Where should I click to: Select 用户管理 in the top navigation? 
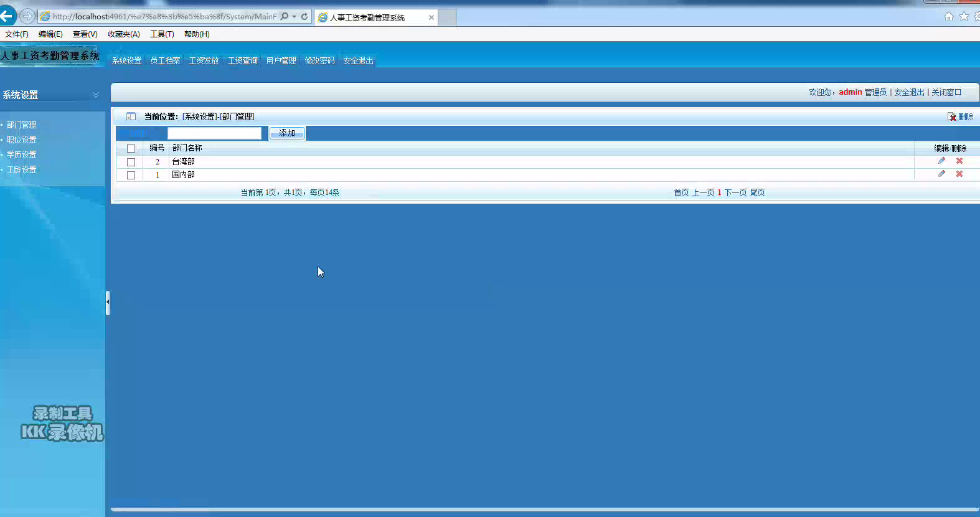click(281, 60)
